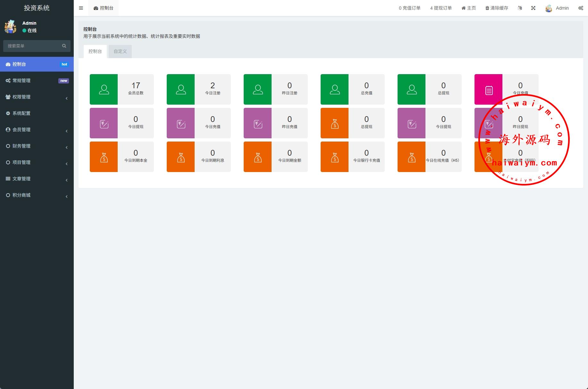Screen dimensions: 588x389
Task: Click the magnifier icon in the menu search box
Action: 64,46
